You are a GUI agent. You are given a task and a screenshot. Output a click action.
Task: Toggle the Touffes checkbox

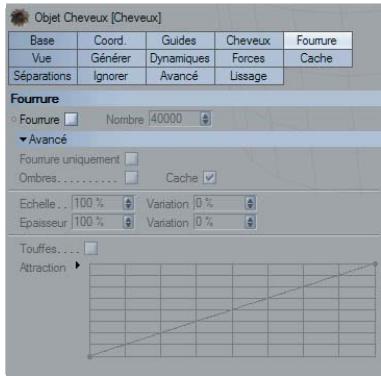[x=91, y=248]
